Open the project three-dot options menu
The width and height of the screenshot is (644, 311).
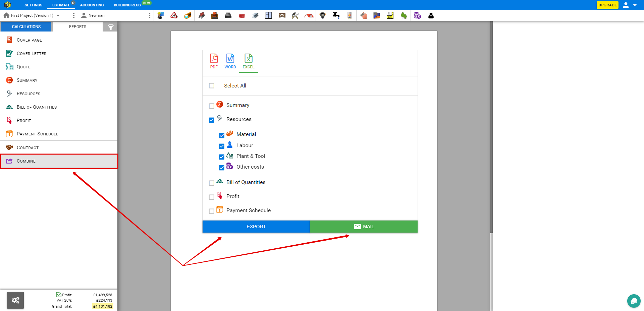[74, 15]
